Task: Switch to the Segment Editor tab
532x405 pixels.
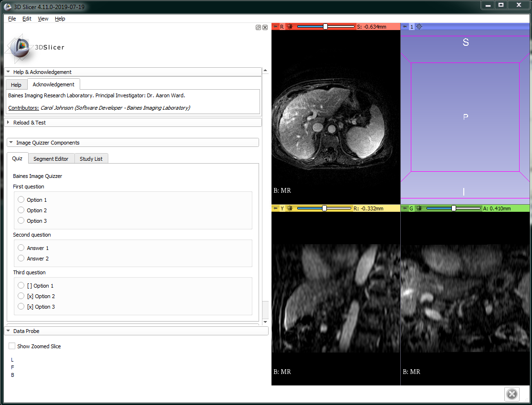Action: [x=51, y=159]
